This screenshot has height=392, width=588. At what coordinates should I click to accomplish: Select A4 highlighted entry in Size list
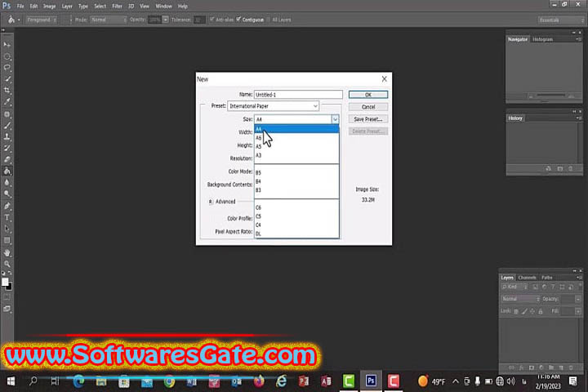click(x=296, y=129)
